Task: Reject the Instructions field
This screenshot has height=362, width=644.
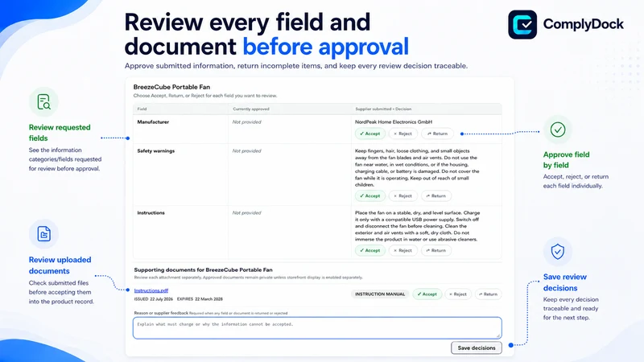Action: click(x=403, y=250)
